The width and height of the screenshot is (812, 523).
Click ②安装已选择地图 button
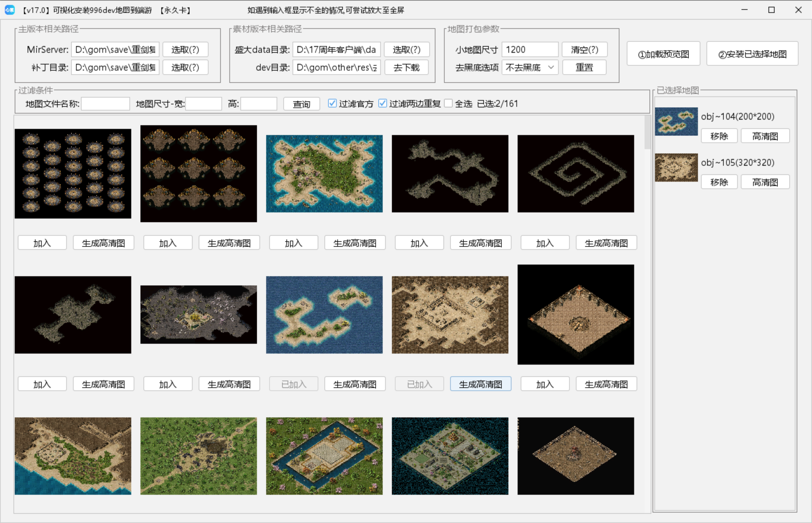tap(752, 54)
